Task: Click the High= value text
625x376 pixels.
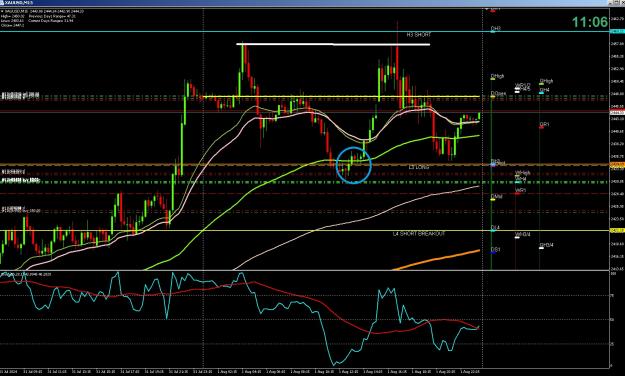Action: point(13,16)
